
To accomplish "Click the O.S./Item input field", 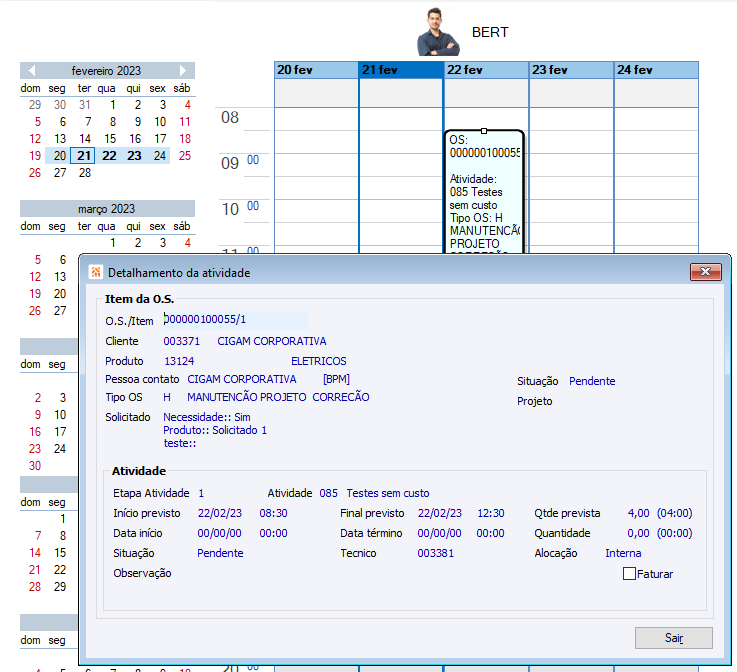I will pyautogui.click(x=235, y=320).
